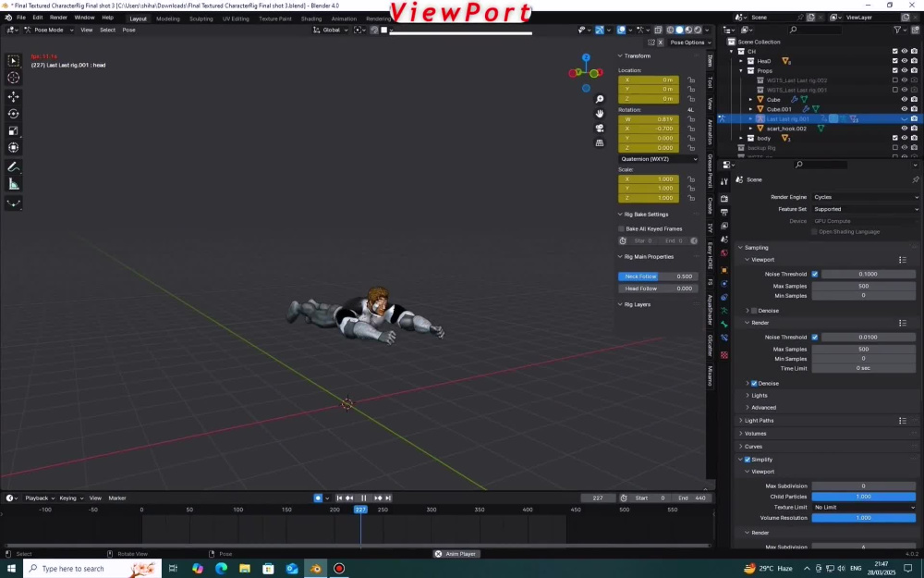Select the Annotate pencil tool
The image size is (924, 578).
point(14,167)
